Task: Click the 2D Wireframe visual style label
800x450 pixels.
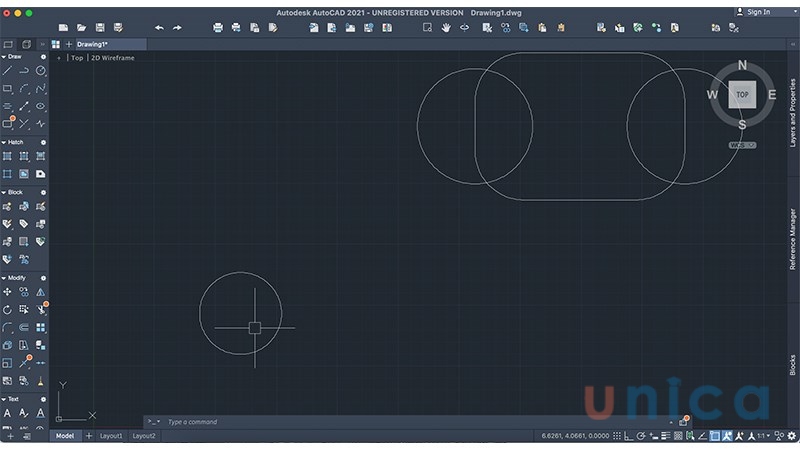Action: click(x=113, y=58)
